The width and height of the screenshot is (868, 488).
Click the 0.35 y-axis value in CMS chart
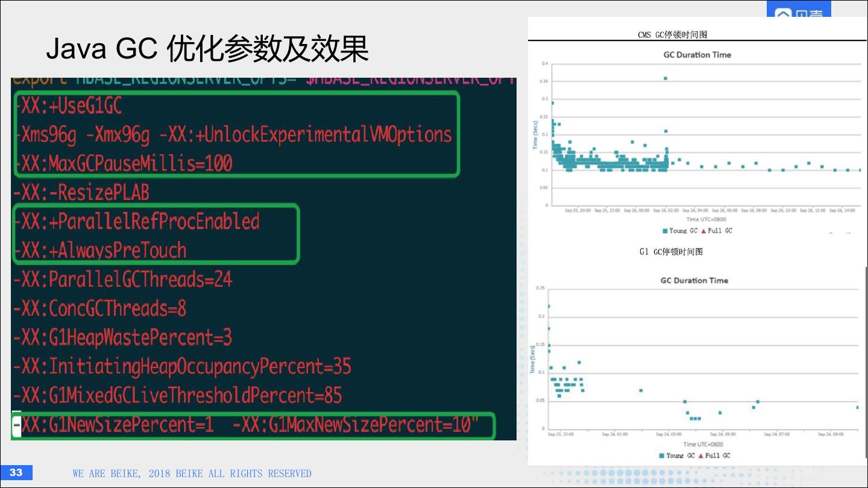pos(544,81)
